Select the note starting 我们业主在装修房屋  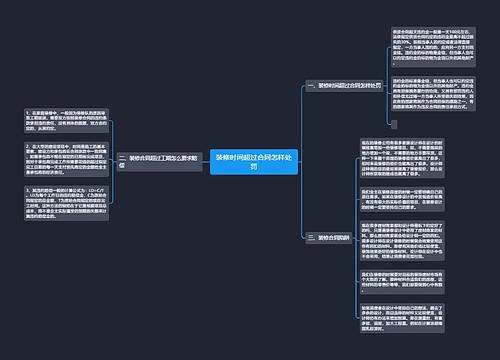tap(402, 199)
